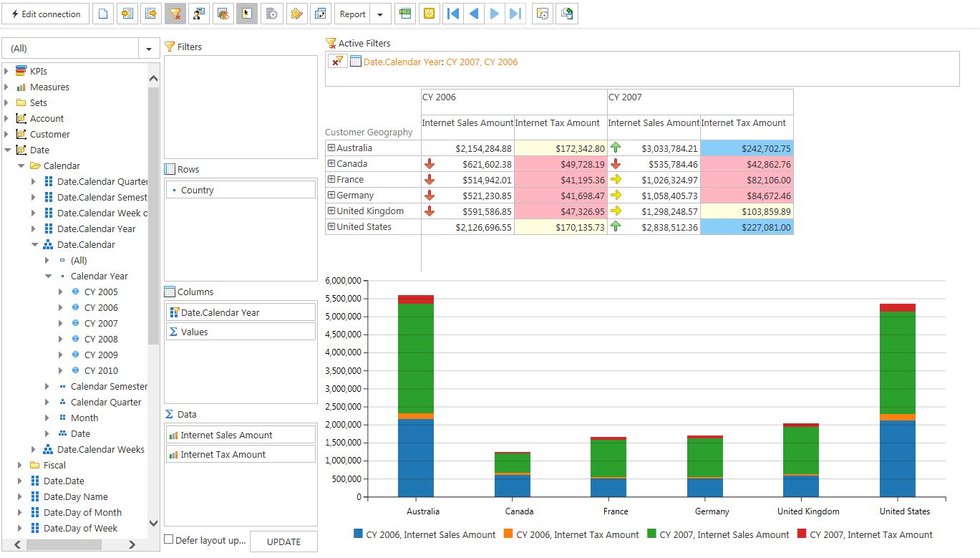Collapse the Date.Calendar tree node
The width and height of the screenshot is (980, 558).
click(33, 244)
